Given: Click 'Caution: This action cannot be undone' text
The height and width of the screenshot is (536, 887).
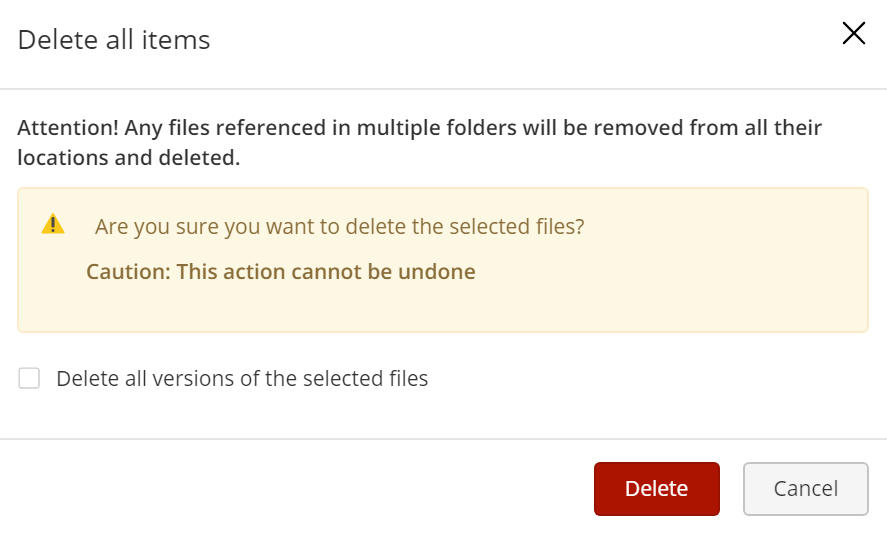Looking at the screenshot, I should [x=281, y=272].
